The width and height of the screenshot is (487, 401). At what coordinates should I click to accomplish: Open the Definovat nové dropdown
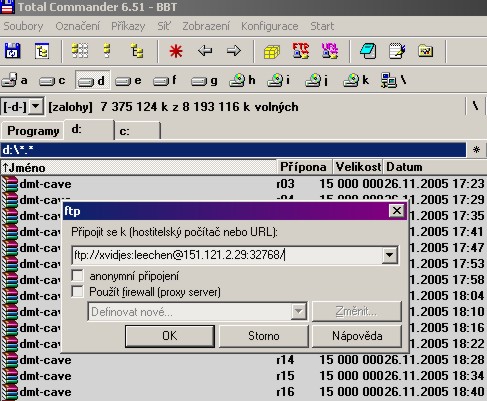(298, 312)
